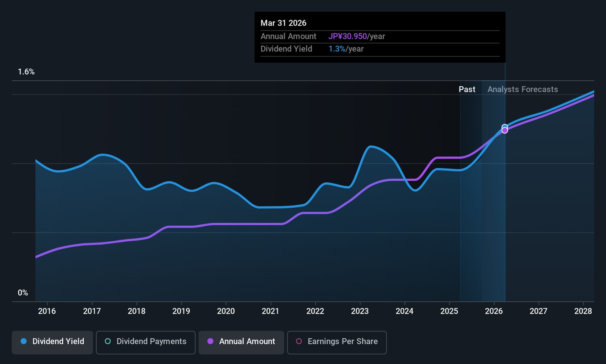
Task: Click the Analysts Forecasts label
Action: [x=522, y=89]
